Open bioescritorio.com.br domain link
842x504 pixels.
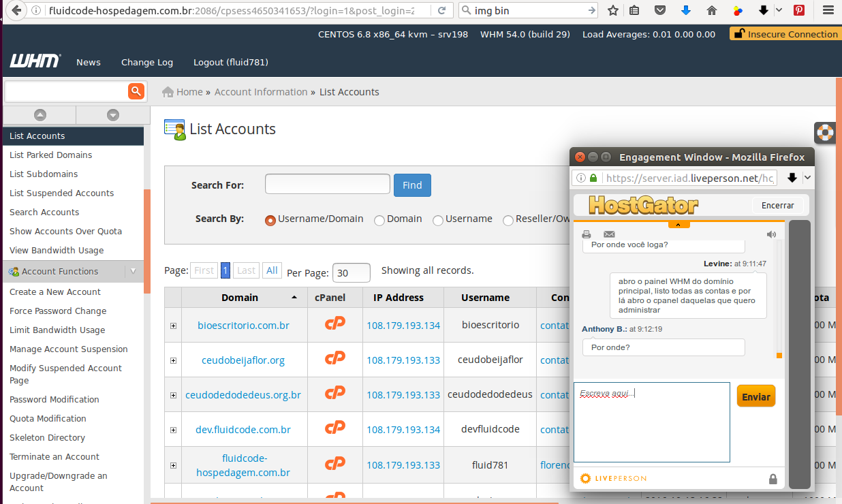243,326
